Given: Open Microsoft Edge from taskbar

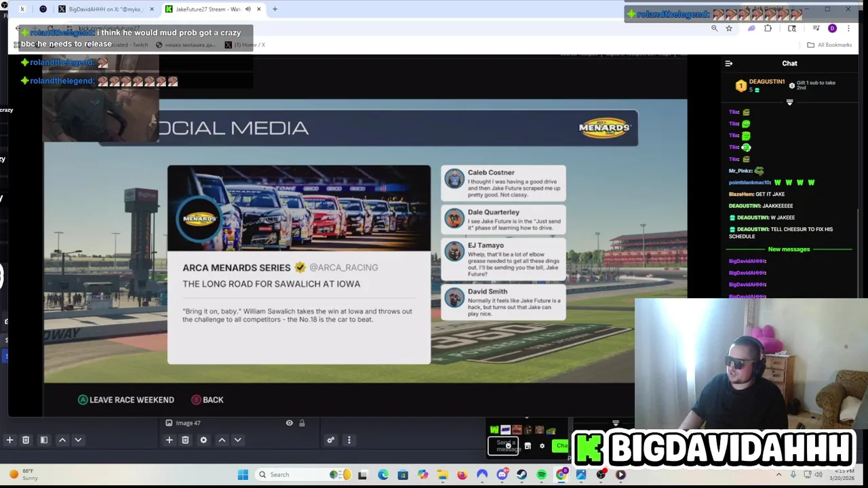Looking at the screenshot, I should click(383, 474).
